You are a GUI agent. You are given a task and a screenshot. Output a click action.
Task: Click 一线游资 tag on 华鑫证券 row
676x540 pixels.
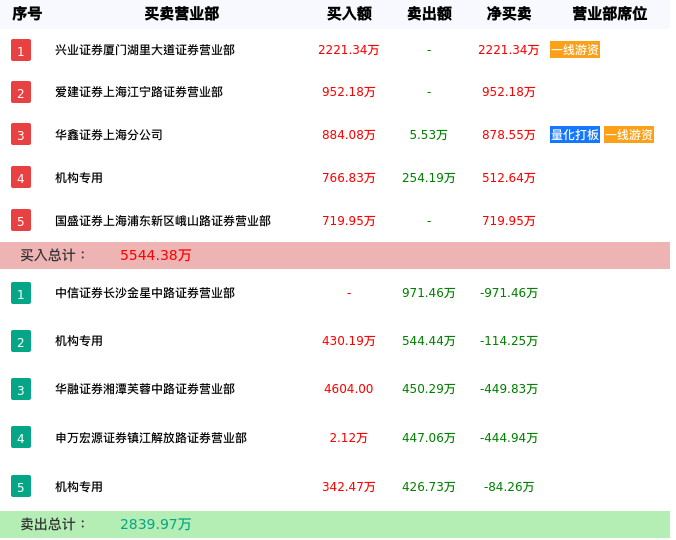(x=629, y=134)
